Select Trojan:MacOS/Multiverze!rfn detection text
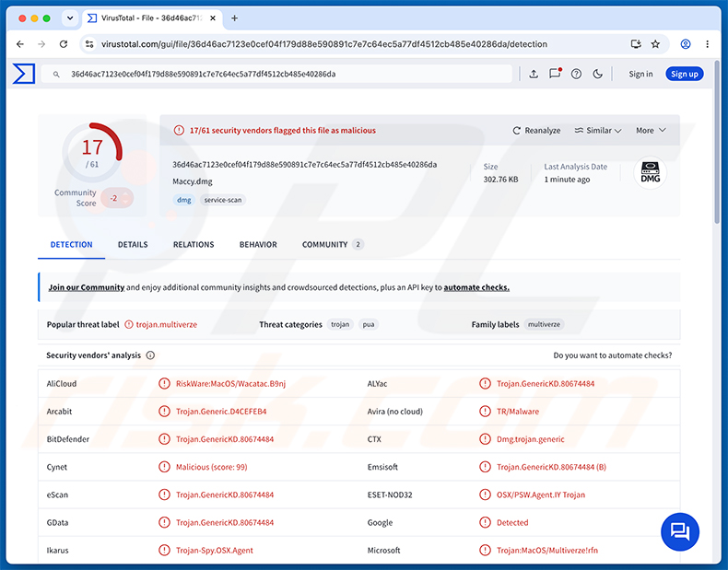 [x=547, y=550]
